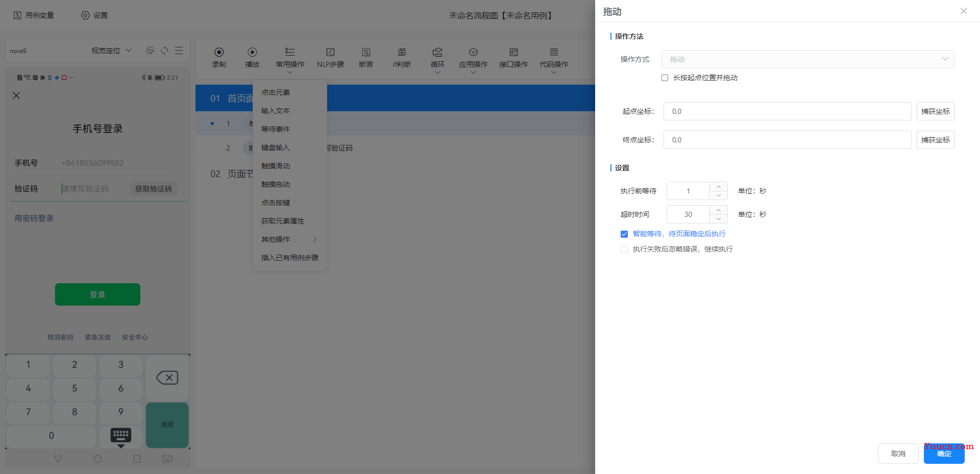
Task: Click 确定 button
Action: point(944,454)
